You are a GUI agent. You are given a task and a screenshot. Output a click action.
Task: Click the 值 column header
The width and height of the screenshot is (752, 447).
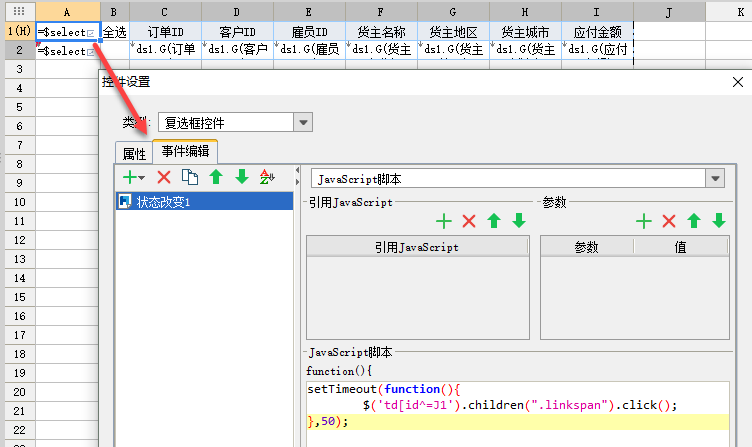pos(680,247)
